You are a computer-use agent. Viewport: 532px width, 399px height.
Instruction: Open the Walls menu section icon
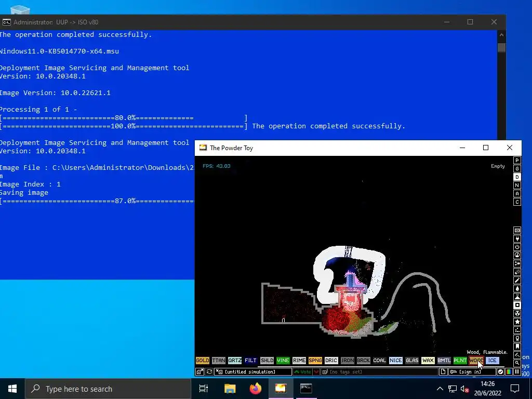coord(517,230)
